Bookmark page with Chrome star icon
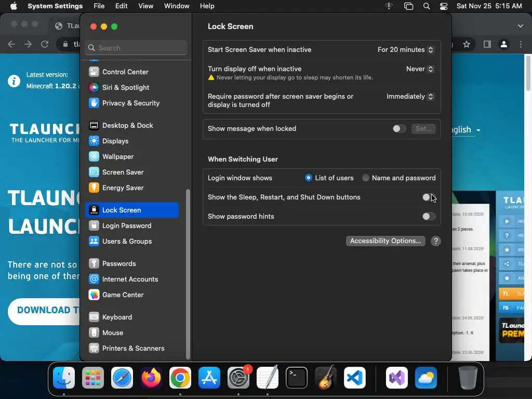Screen dimensions: 532x399 coord(467,45)
